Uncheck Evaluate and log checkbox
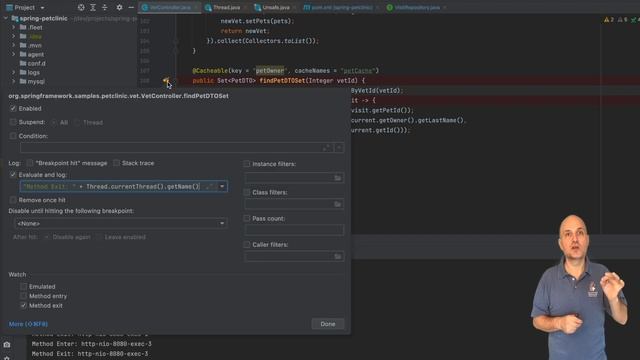 click(13, 175)
